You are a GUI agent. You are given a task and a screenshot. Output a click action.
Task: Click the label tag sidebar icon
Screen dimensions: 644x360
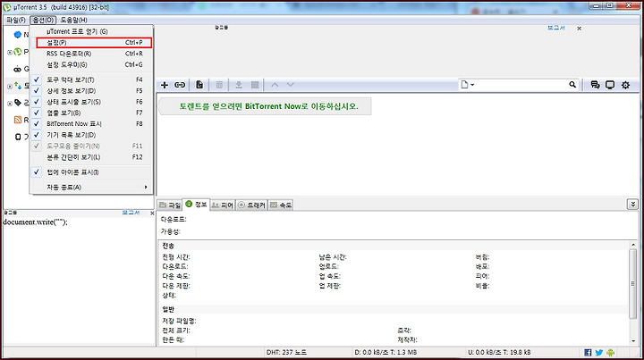pos(18,103)
